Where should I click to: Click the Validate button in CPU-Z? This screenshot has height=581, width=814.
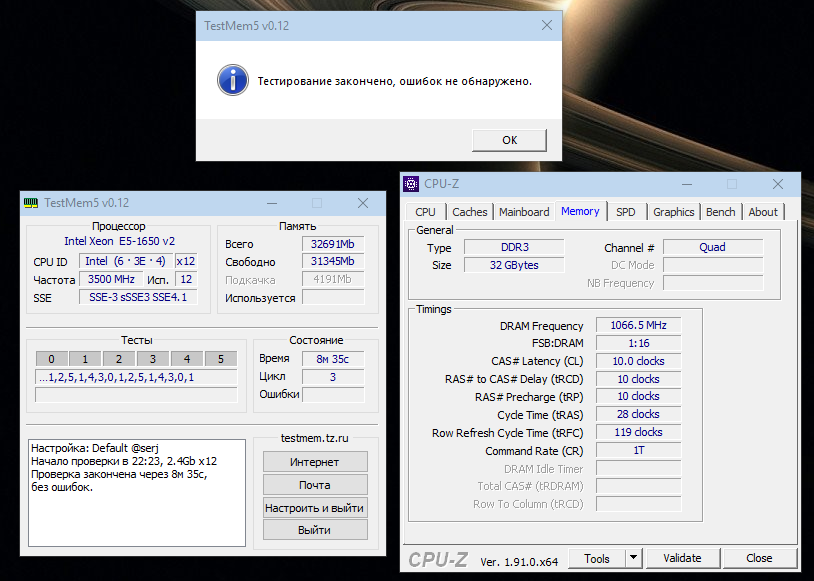pyautogui.click(x=682, y=559)
